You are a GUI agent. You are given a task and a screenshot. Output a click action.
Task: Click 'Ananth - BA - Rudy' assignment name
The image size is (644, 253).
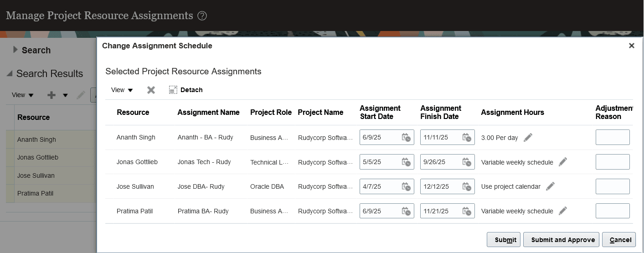pos(205,137)
